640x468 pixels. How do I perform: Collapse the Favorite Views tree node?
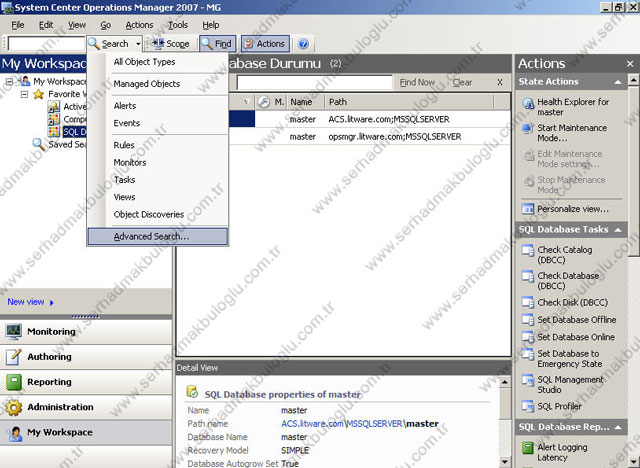pos(24,94)
